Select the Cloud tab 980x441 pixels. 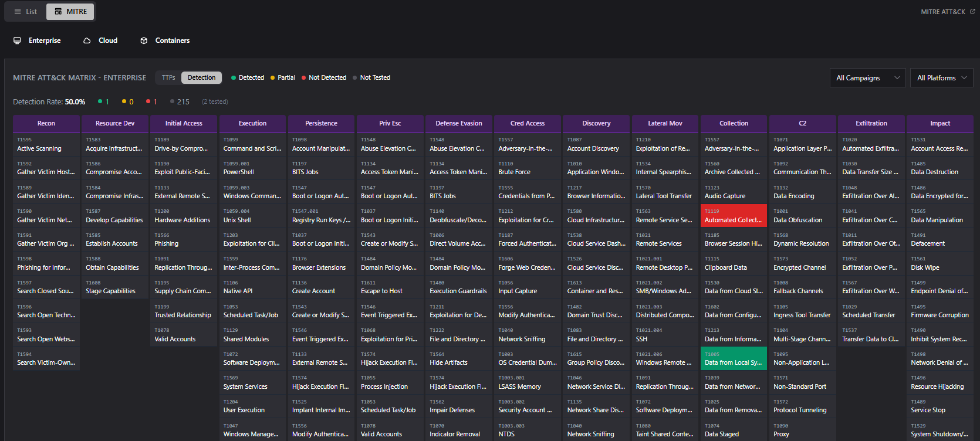pos(108,40)
